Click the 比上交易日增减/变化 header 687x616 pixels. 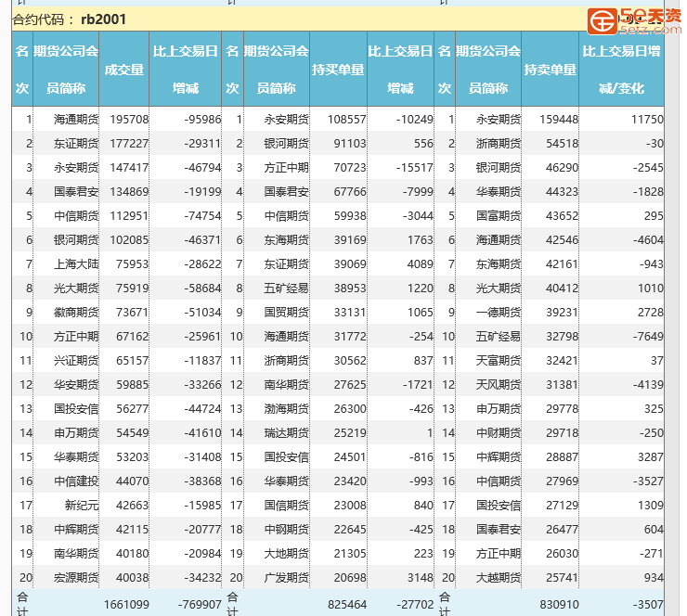621,70
